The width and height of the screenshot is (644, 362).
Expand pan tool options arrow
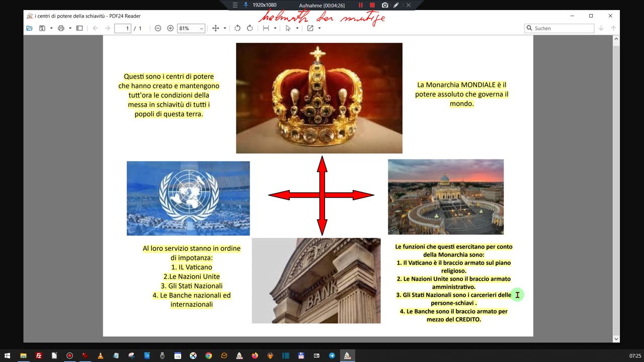pos(225,28)
